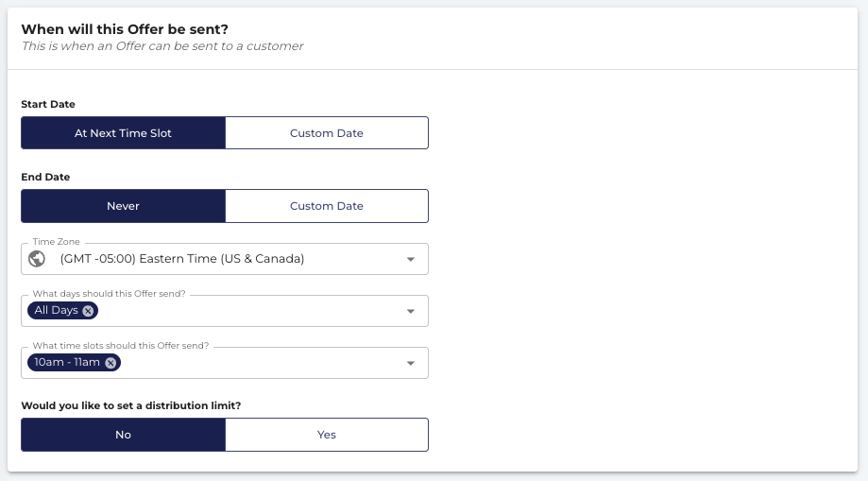Open the days selection dropdown arrow
Image resolution: width=868 pixels, height=481 pixels.
pyautogui.click(x=411, y=312)
